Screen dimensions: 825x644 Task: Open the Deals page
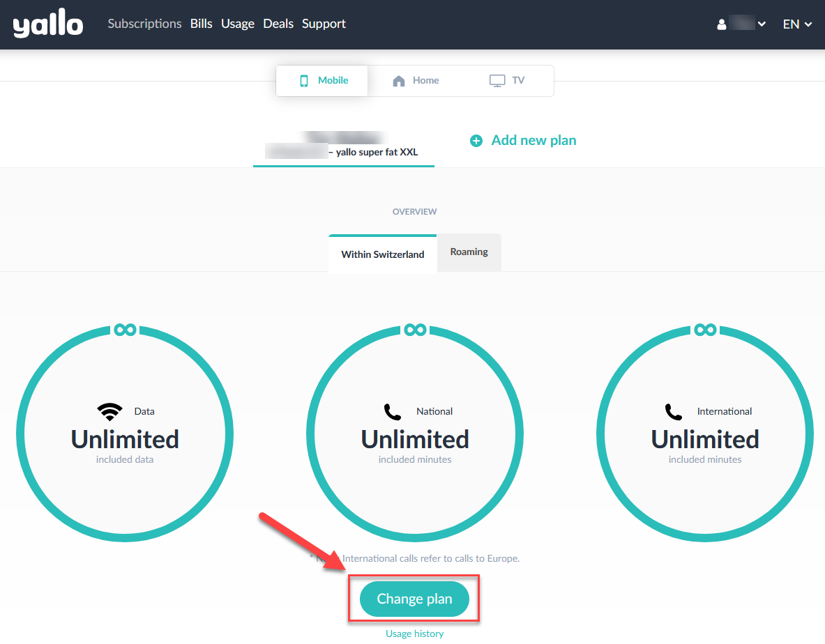pos(278,24)
